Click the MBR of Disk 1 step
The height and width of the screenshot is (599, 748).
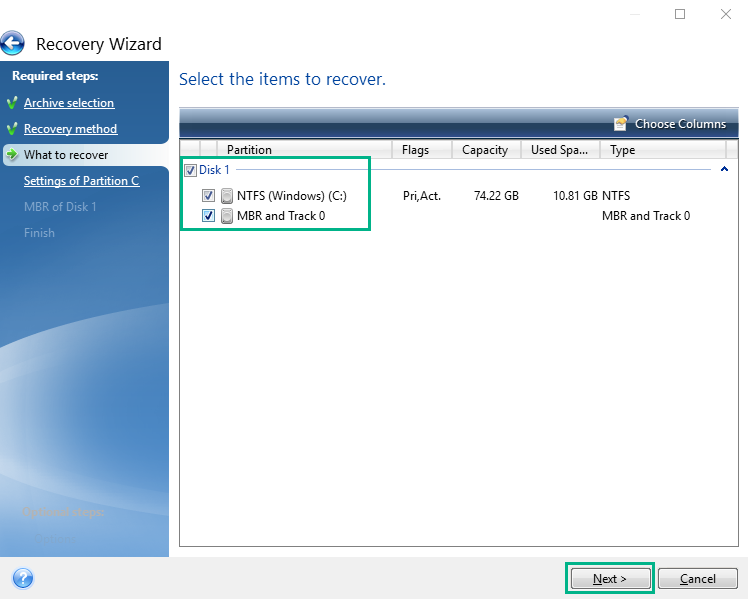60,207
